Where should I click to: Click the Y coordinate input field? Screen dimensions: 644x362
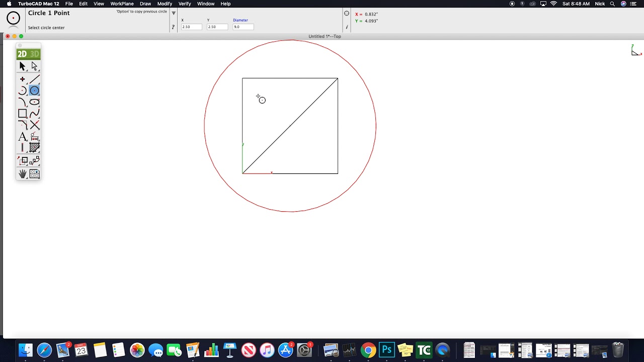click(217, 27)
